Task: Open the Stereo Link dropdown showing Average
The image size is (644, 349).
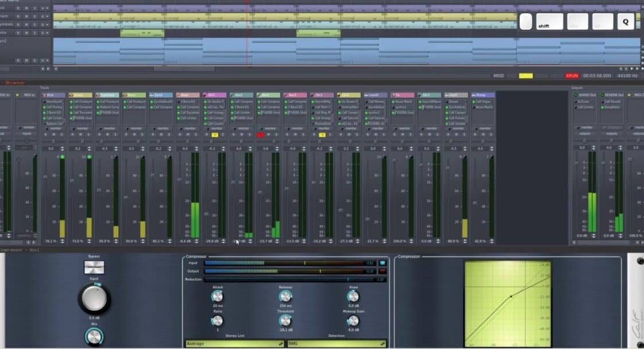Action: 232,344
